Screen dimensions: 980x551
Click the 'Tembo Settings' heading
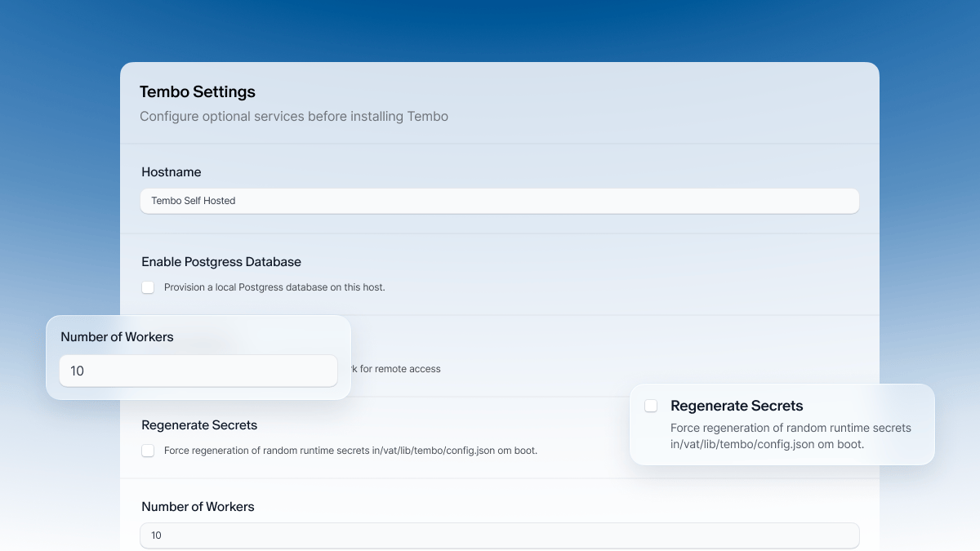coord(198,91)
